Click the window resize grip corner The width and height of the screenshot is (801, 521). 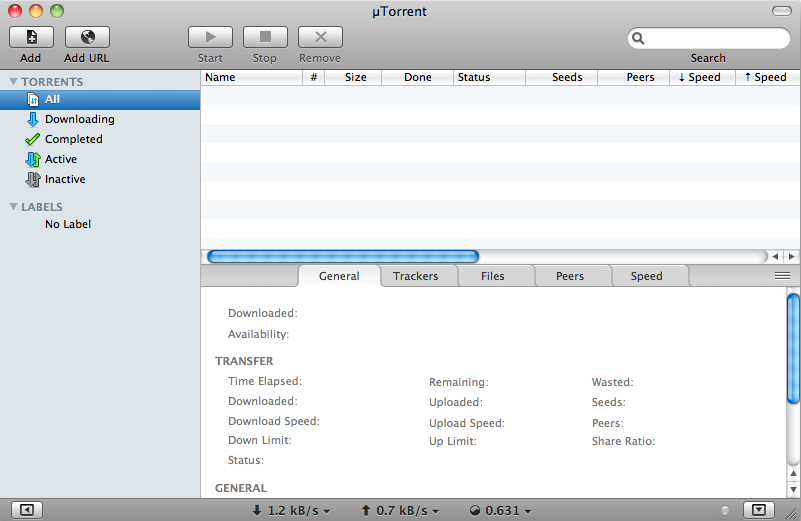point(793,514)
